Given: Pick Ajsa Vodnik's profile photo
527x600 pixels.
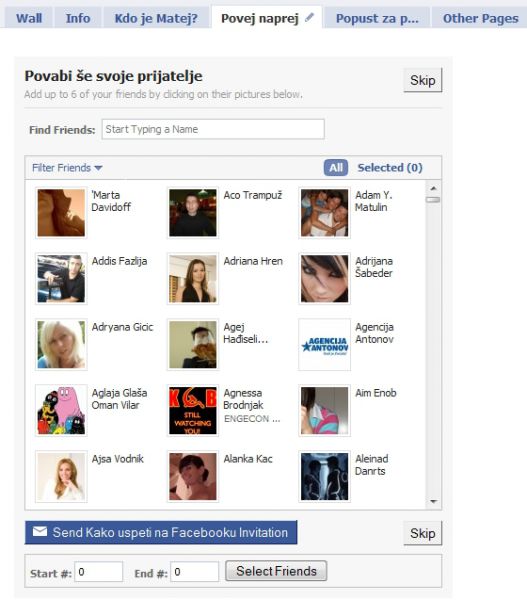Looking at the screenshot, I should (x=61, y=476).
